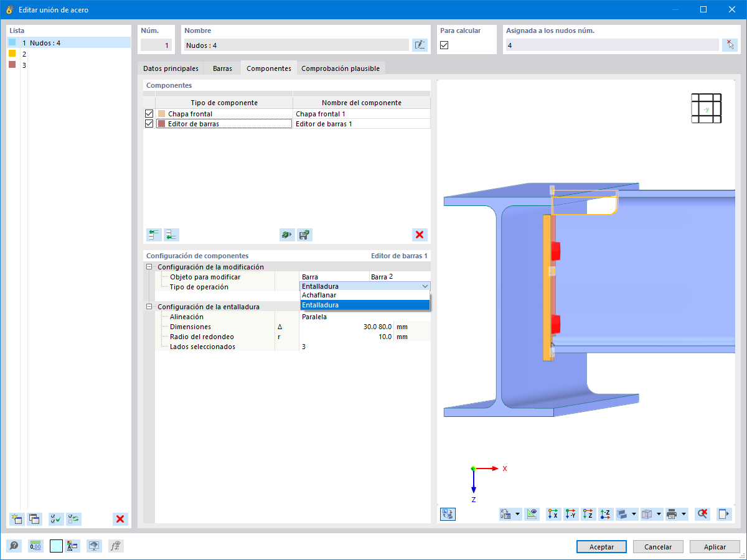The height and width of the screenshot is (560, 747).
Task: Switch to Datos principales tab
Action: (x=171, y=68)
